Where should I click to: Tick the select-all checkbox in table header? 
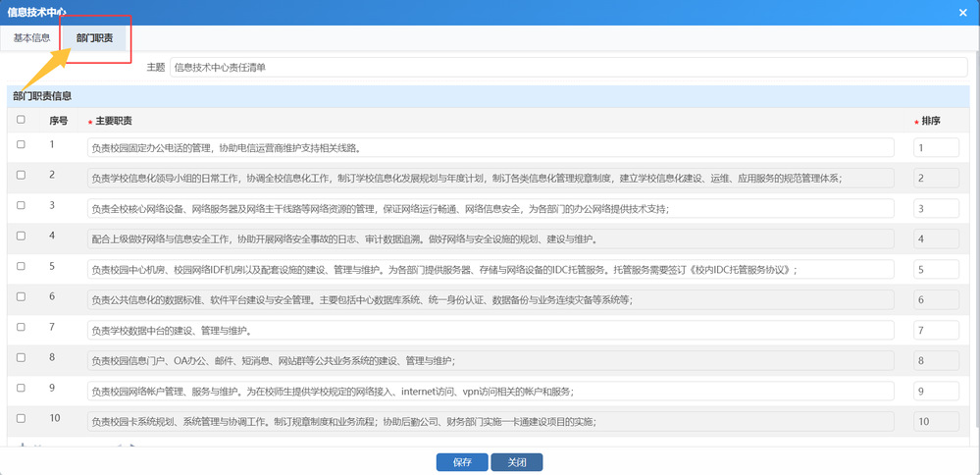(22, 120)
